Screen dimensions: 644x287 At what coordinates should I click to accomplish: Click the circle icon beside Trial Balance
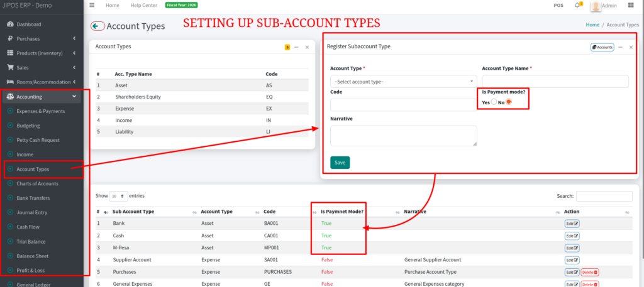pyautogui.click(x=10, y=242)
